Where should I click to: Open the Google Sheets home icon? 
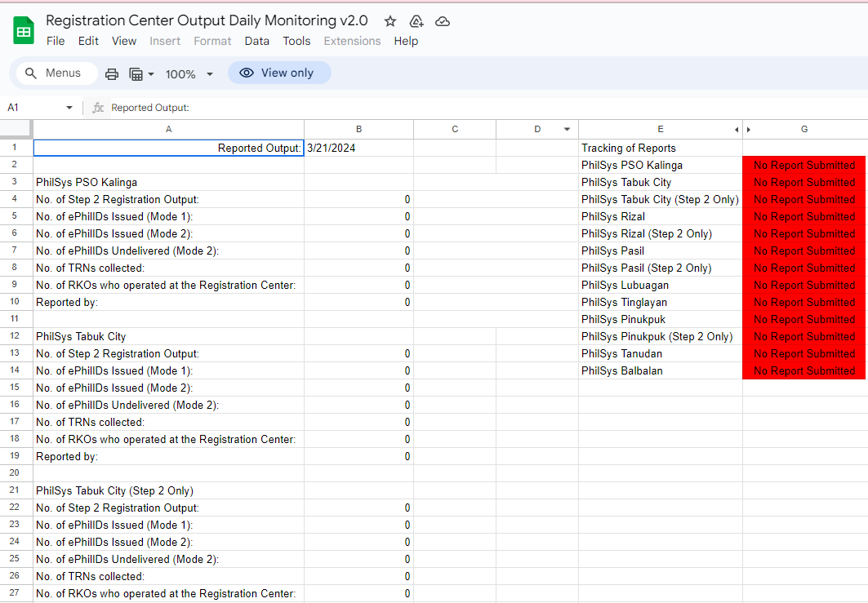point(23,30)
